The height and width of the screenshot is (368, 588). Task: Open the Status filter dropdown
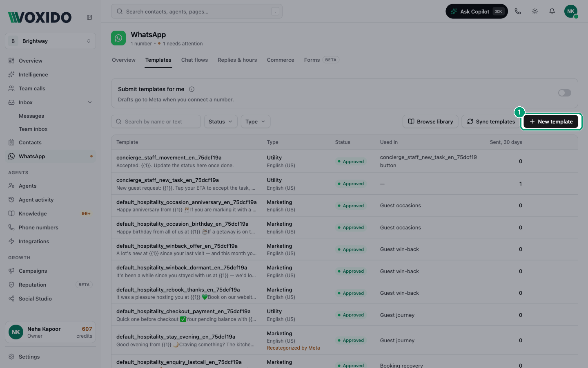point(220,121)
